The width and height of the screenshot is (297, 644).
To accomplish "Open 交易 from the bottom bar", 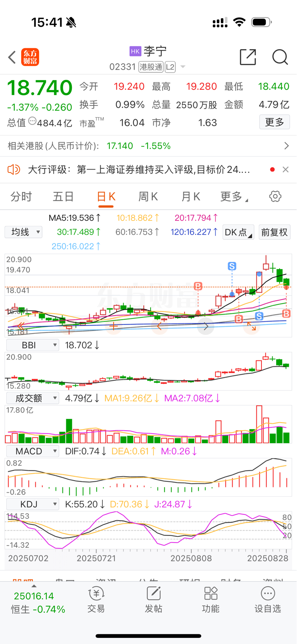I will click(96, 600).
